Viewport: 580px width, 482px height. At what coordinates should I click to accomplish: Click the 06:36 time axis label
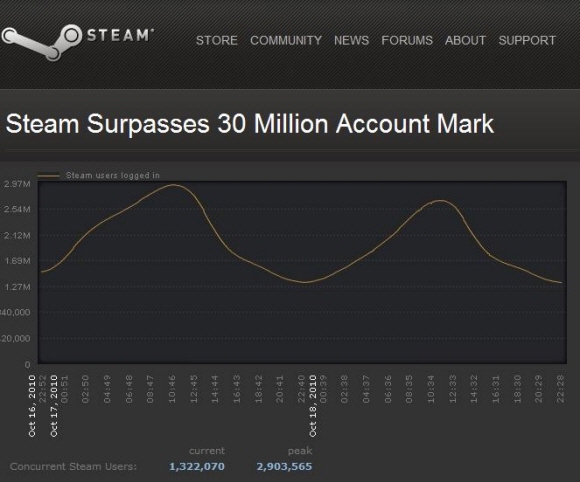[x=388, y=389]
